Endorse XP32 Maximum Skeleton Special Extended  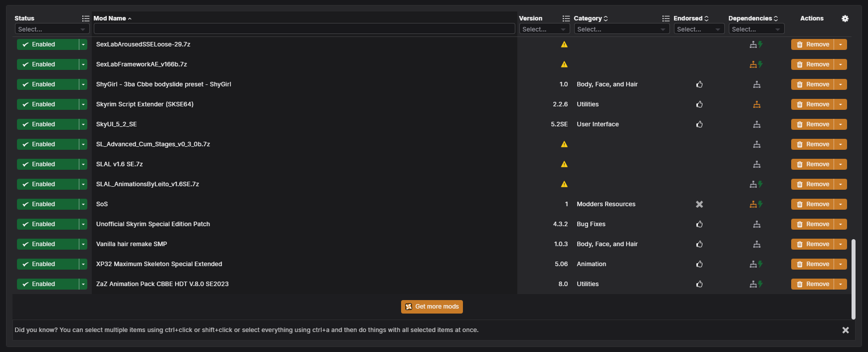coord(699,264)
